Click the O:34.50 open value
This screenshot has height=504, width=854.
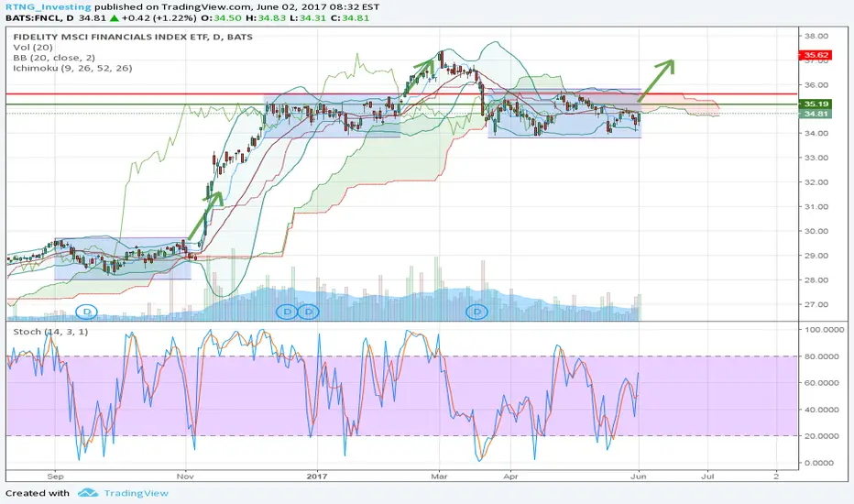click(221, 18)
